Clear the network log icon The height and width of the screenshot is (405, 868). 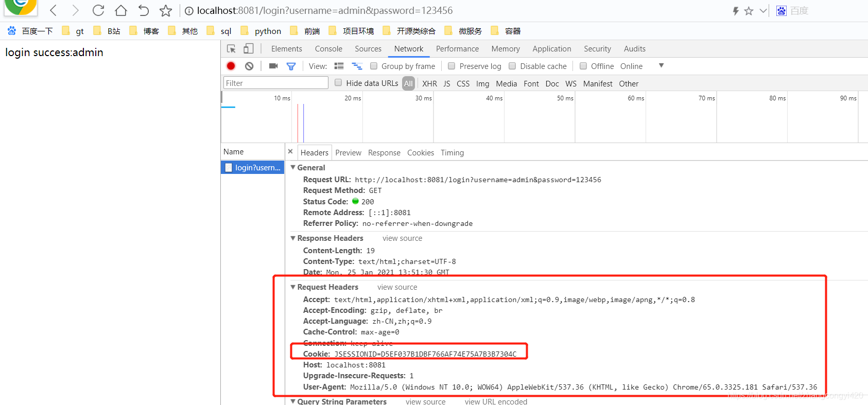tap(249, 66)
